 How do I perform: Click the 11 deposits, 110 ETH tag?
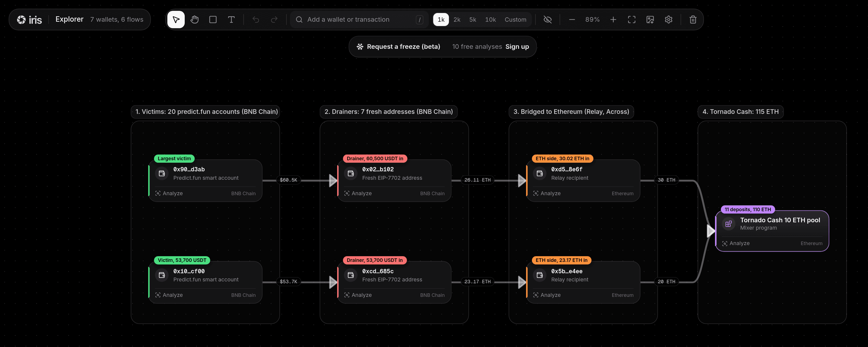pyautogui.click(x=748, y=209)
